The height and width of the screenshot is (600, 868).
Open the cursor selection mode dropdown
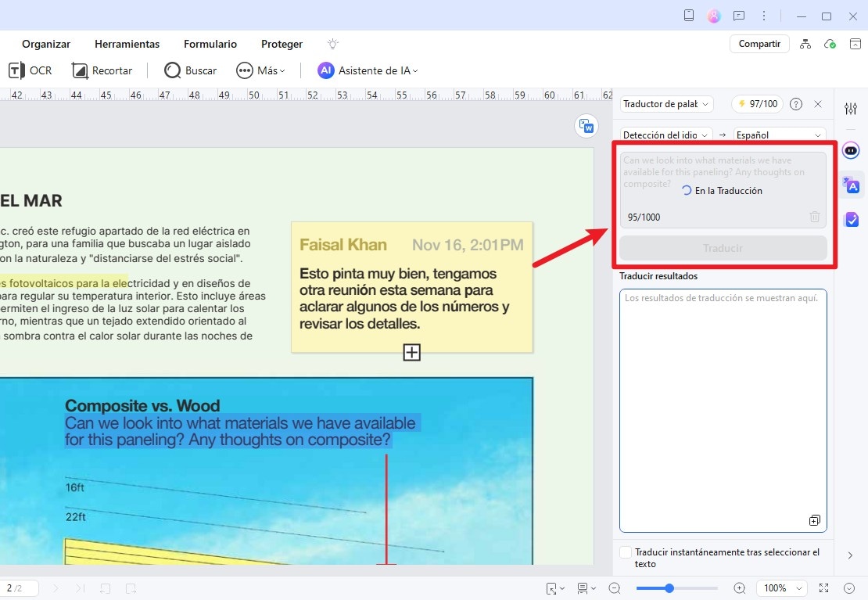(555, 588)
